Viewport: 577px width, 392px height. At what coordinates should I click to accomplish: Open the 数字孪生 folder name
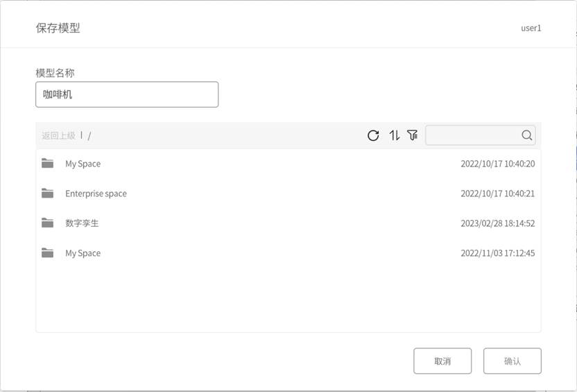(82, 223)
